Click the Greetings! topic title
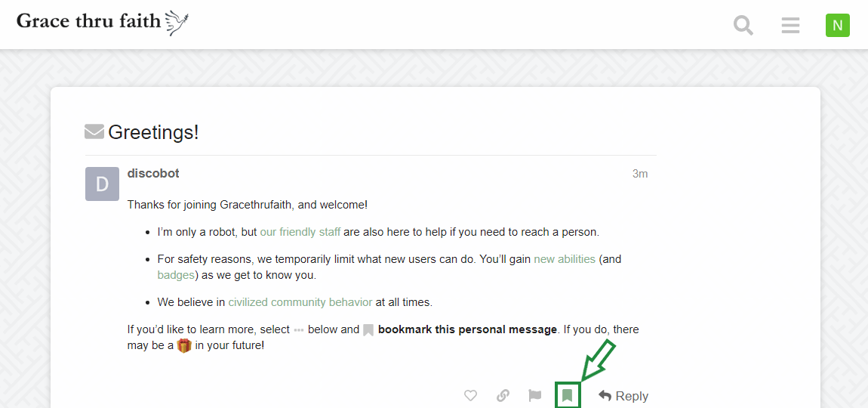Screen dimensions: 868x408 (153, 132)
